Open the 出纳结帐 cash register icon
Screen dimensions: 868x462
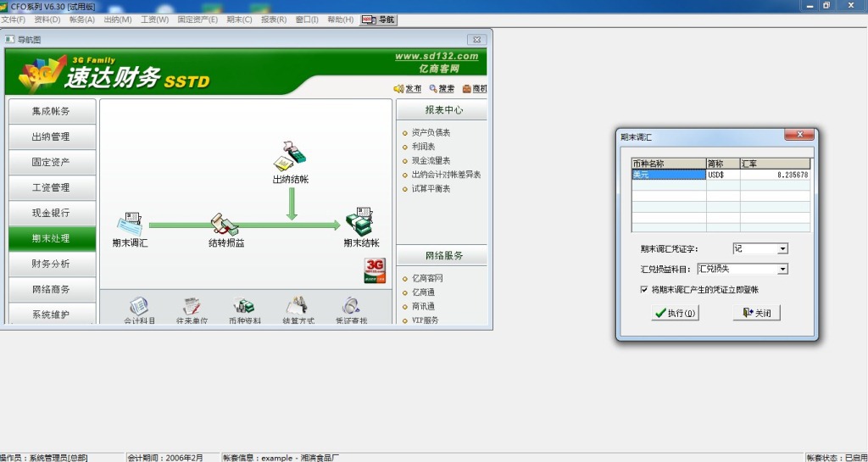pos(290,157)
